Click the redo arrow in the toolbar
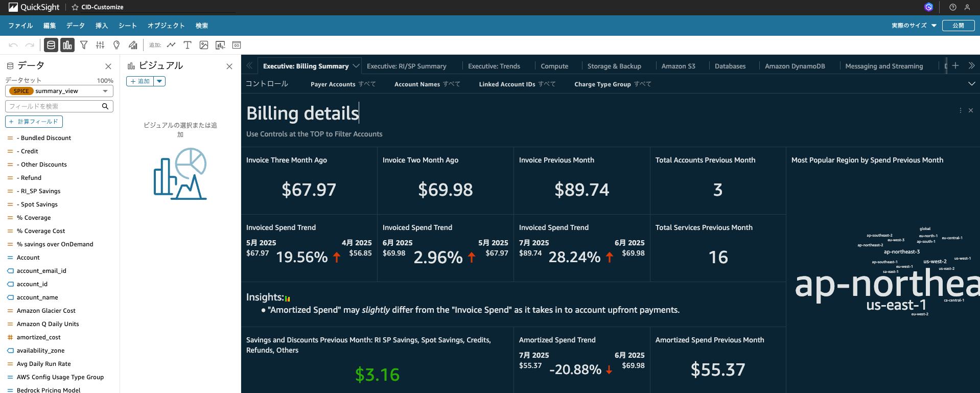 pyautogui.click(x=30, y=45)
